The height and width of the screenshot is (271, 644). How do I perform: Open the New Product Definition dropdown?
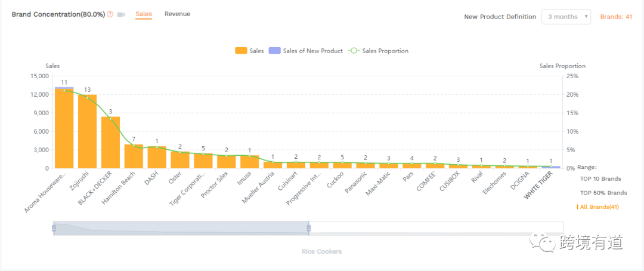566,17
